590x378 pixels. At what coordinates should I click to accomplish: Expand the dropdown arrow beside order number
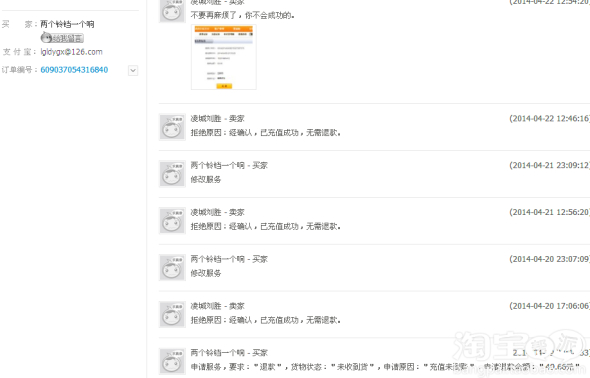click(133, 70)
